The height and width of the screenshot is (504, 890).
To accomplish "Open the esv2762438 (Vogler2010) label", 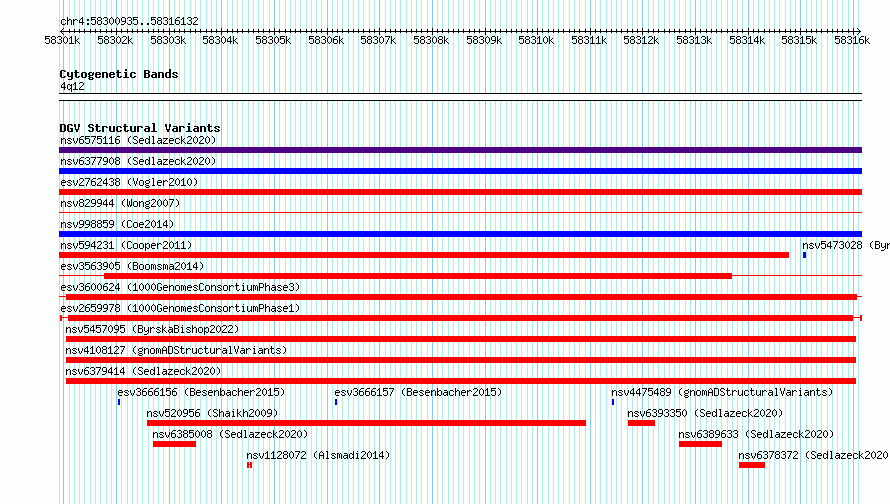I will pos(129,182).
